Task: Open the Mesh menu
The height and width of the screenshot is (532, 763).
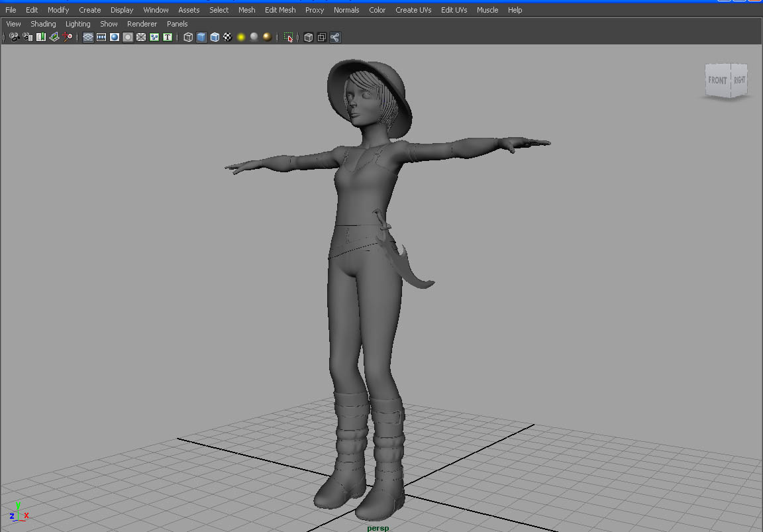Action: pos(246,10)
